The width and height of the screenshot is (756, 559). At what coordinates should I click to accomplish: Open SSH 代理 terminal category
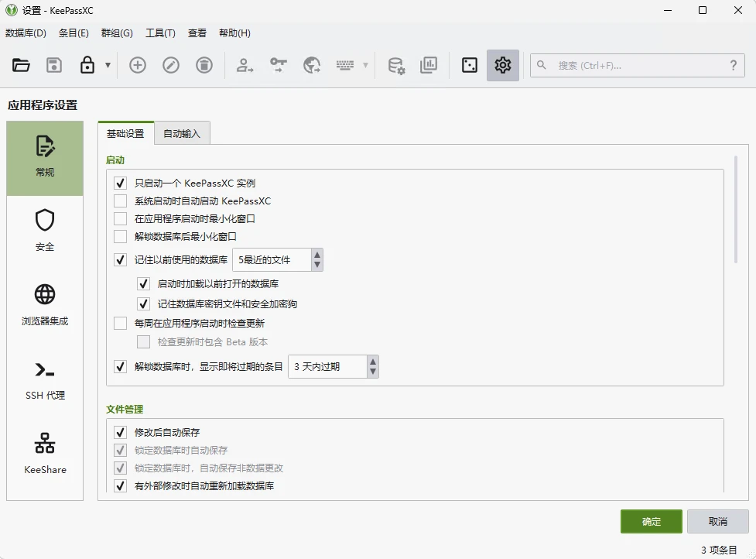tap(45, 381)
